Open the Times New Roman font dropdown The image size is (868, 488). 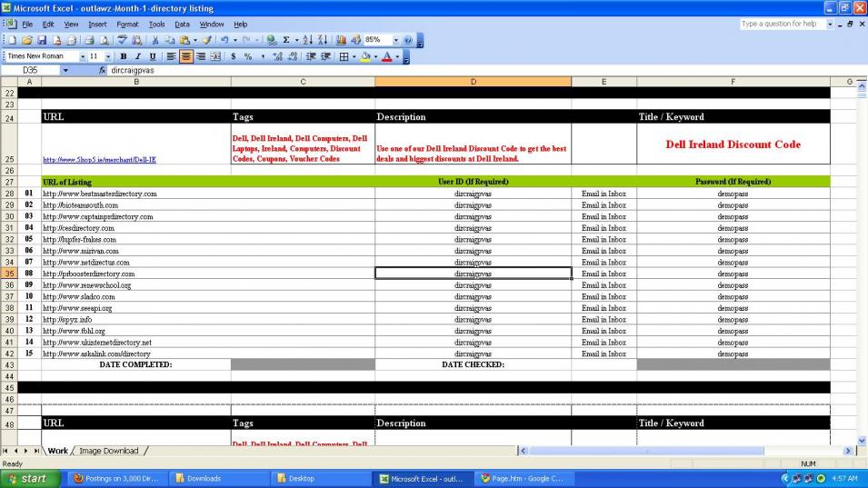pyautogui.click(x=83, y=56)
